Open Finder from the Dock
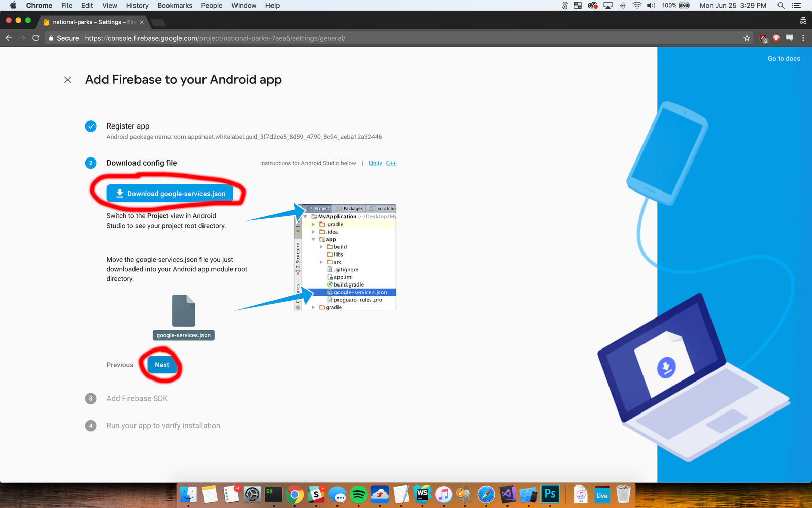 pyautogui.click(x=189, y=494)
